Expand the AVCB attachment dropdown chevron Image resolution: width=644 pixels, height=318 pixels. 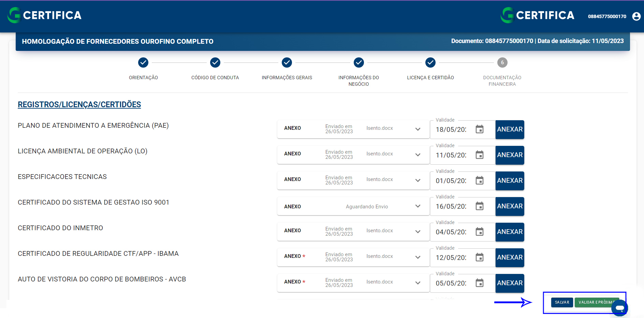coord(418,283)
